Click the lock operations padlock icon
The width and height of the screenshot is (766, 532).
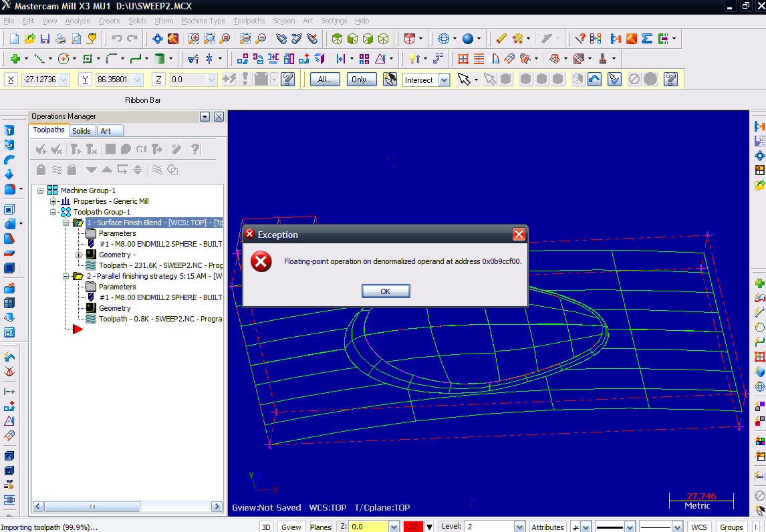(41, 170)
